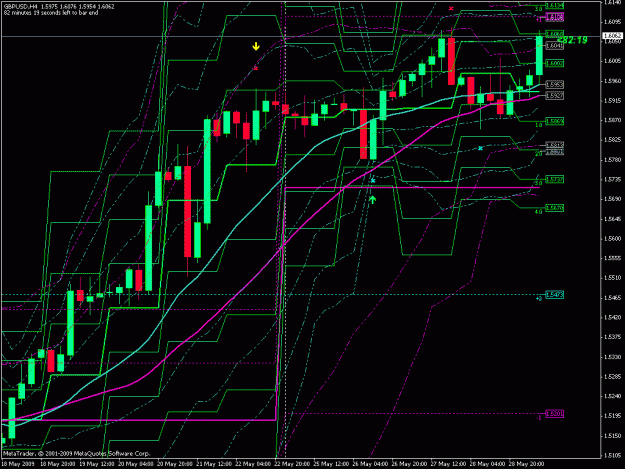625x469 pixels.
Task: Select the green 1.5869 level label
Action: coord(554,121)
